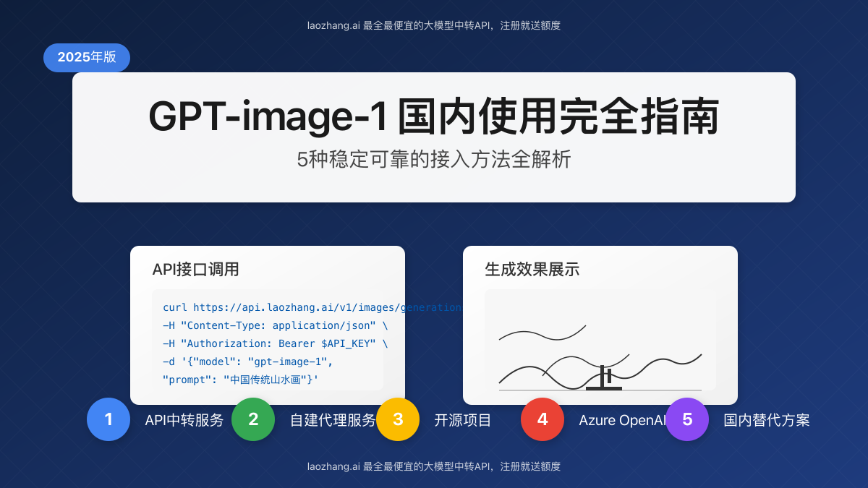Click the Content-Type: application/json code line
868x488 pixels.
pyautogui.click(x=276, y=325)
